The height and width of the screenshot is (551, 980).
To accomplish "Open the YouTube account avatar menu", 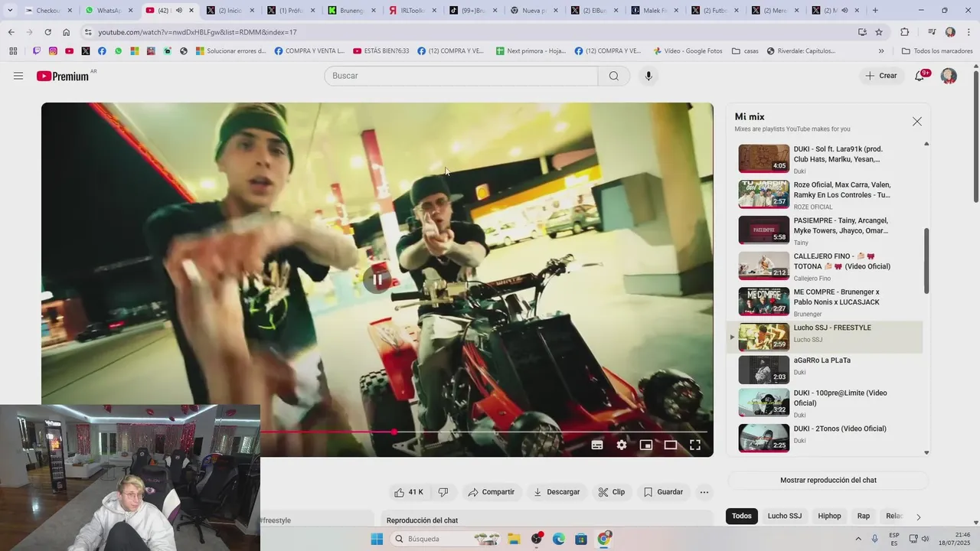I will point(949,76).
